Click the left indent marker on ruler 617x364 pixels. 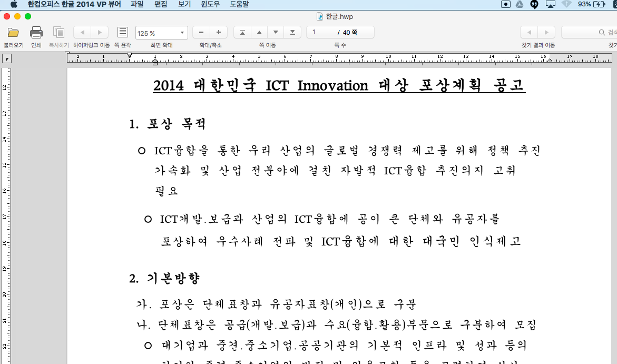[x=155, y=62]
